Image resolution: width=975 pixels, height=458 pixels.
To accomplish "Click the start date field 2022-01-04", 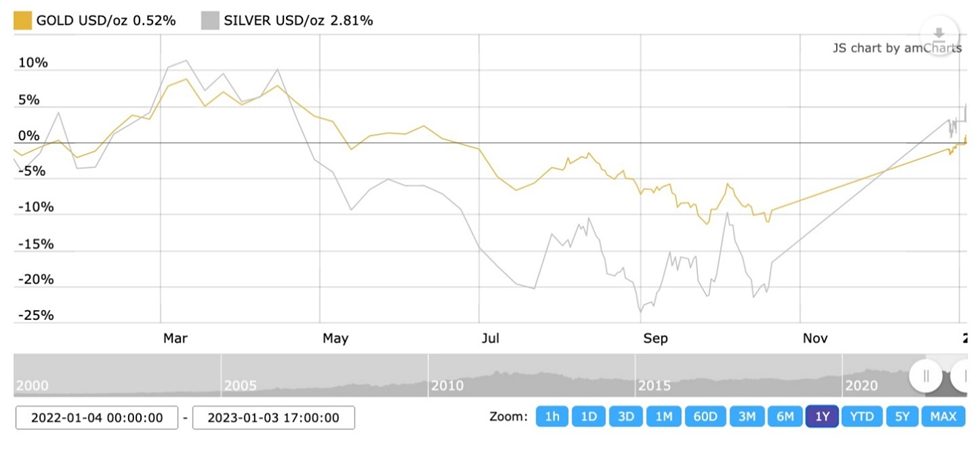I will click(x=96, y=417).
